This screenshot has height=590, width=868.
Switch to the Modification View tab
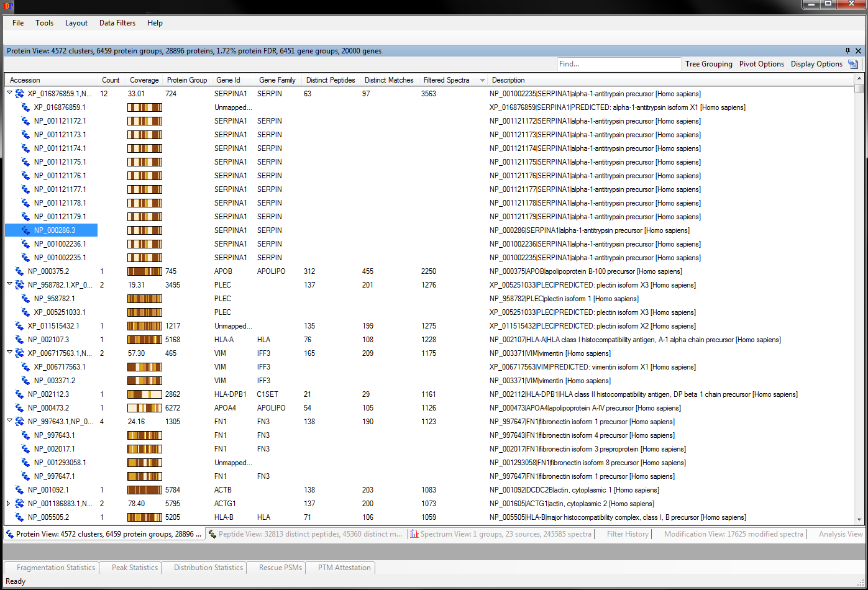click(x=733, y=534)
